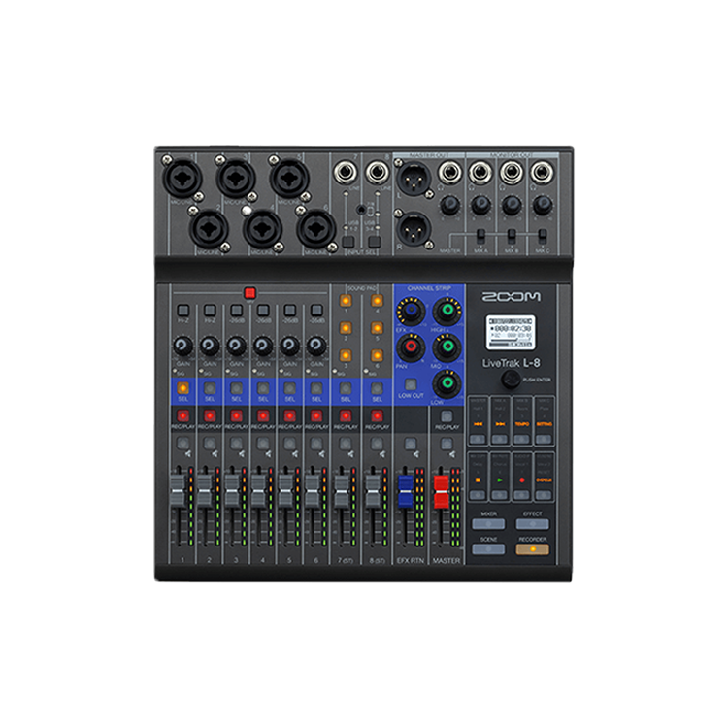
Task: Toggle Hi-Z on channel 1
Action: [182, 310]
